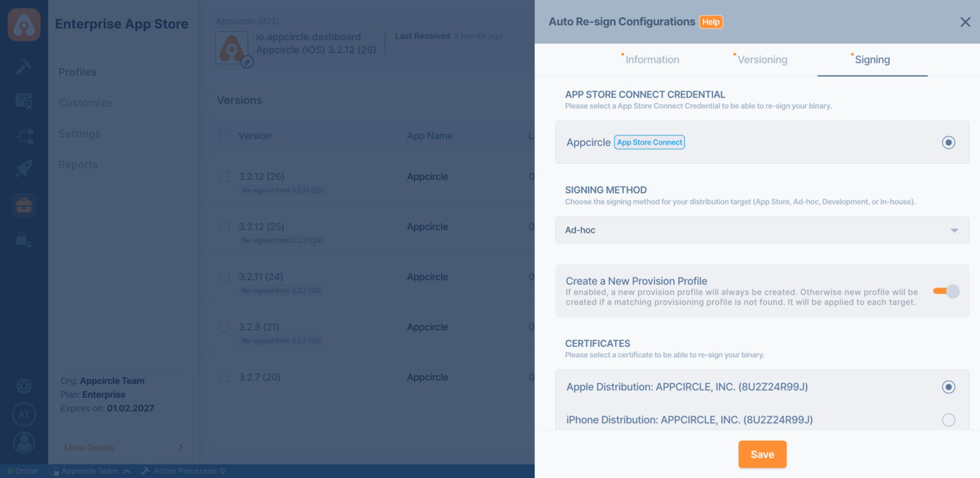Viewport: 980px width, 478px height.
Task: Open the Information tab
Action: click(651, 59)
